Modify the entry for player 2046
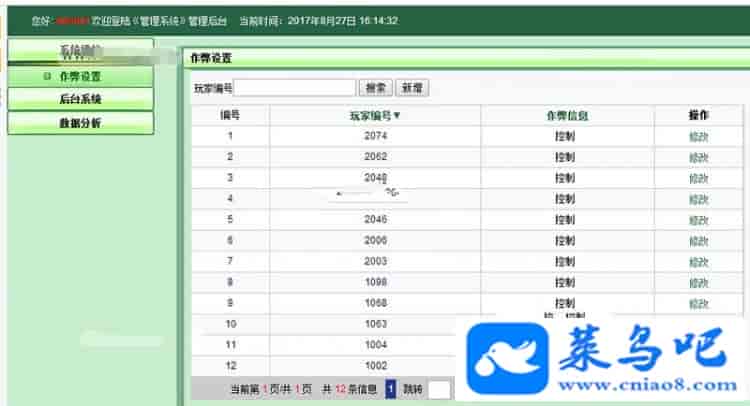750x406 pixels. click(698, 219)
